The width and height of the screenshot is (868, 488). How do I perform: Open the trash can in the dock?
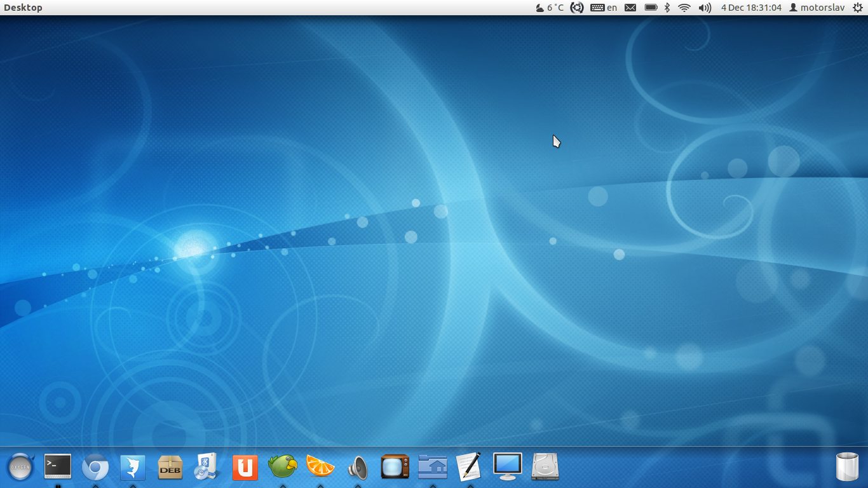pyautogui.click(x=847, y=467)
